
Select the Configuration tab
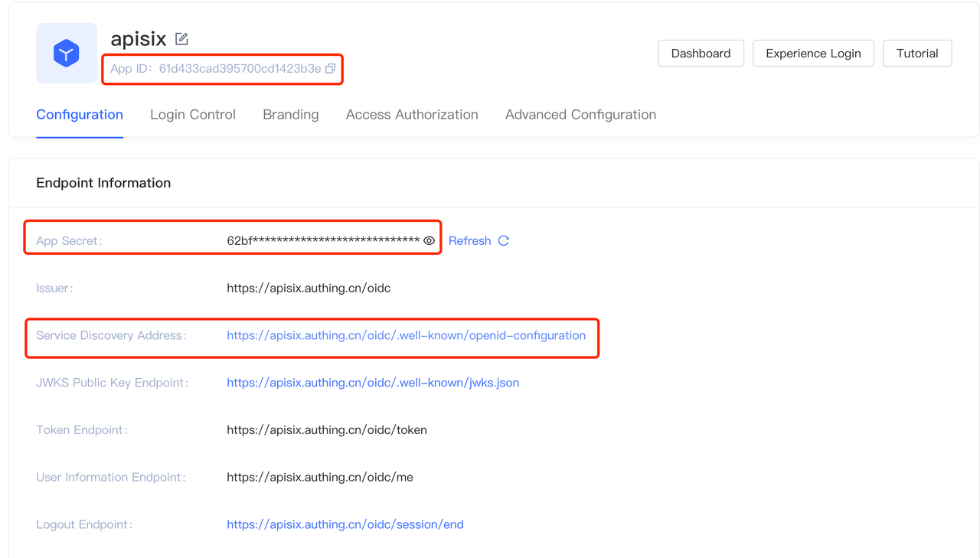click(x=80, y=115)
